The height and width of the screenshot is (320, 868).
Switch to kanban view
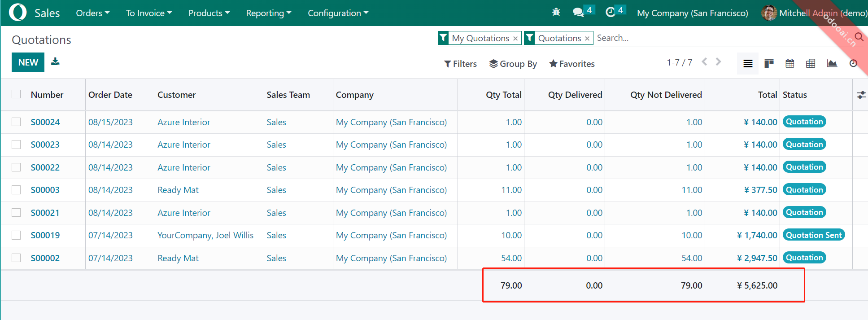(769, 63)
